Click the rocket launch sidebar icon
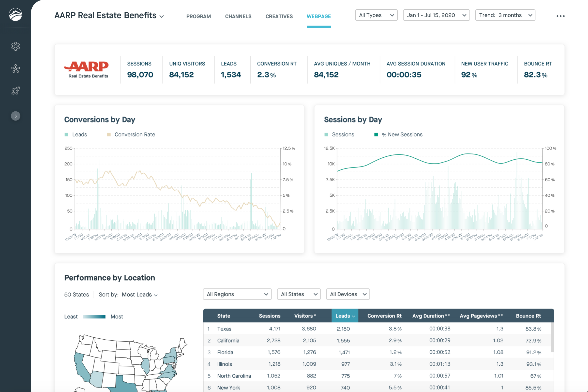The height and width of the screenshot is (392, 588). pos(15,91)
